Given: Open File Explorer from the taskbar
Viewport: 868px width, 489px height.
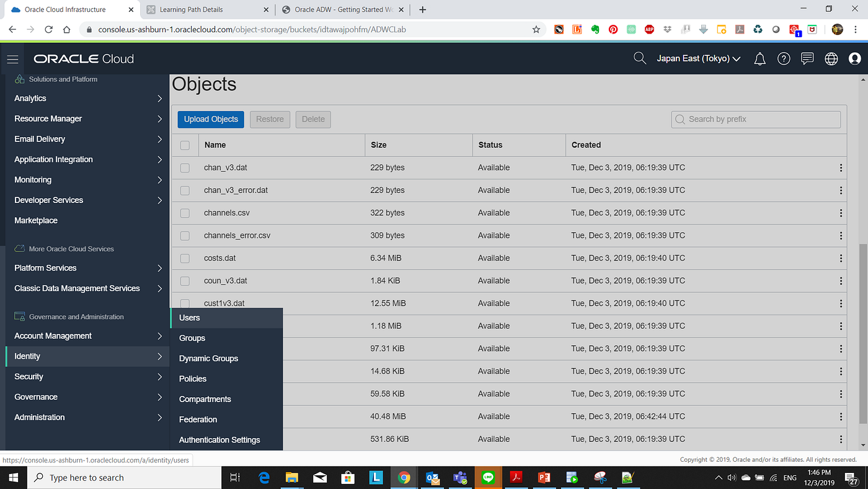Looking at the screenshot, I should pos(291,477).
